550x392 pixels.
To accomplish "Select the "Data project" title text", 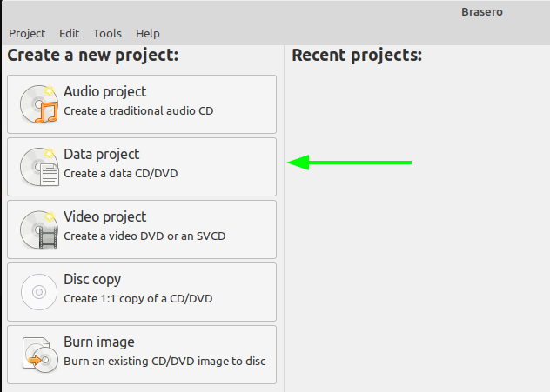I will [101, 154].
